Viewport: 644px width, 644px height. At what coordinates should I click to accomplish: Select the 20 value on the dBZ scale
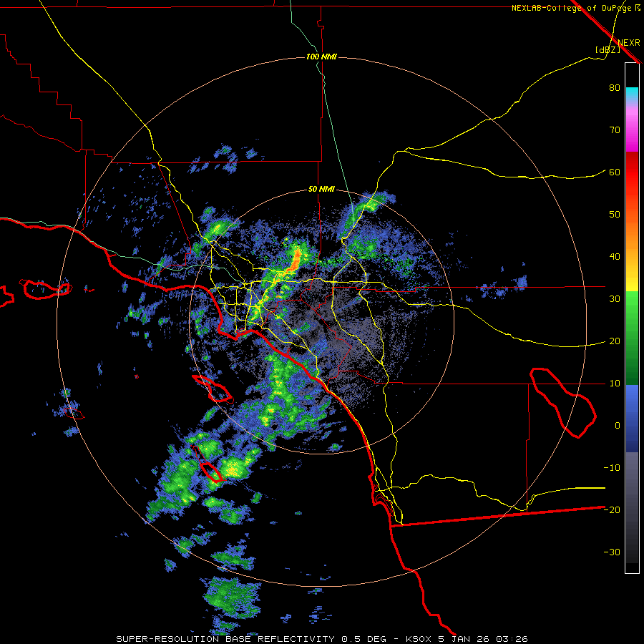pos(615,341)
